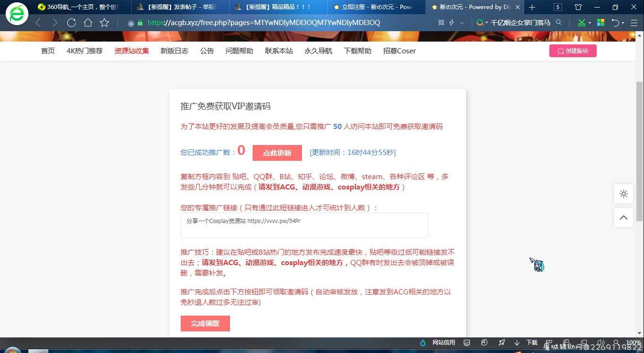Click the 完成领取 button
This screenshot has width=644, height=353.
pyautogui.click(x=205, y=324)
